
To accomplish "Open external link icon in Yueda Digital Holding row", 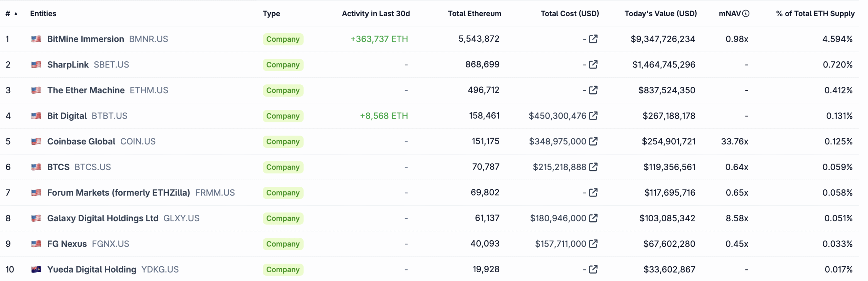I will [593, 269].
